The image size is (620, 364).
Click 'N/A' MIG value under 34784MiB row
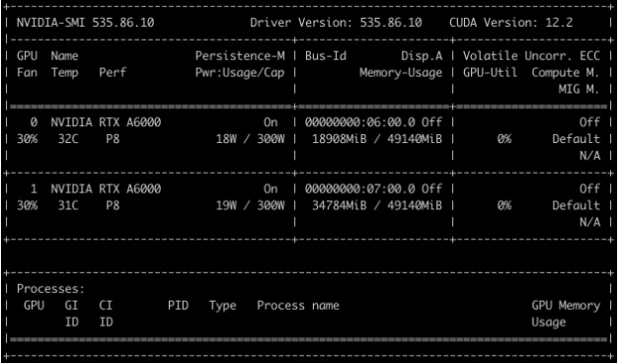590,222
